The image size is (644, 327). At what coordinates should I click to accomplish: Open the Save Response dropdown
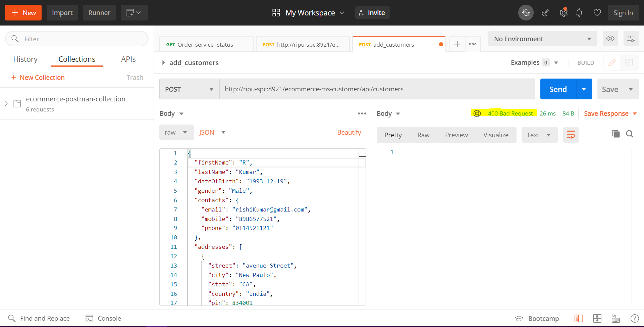pyautogui.click(x=610, y=113)
